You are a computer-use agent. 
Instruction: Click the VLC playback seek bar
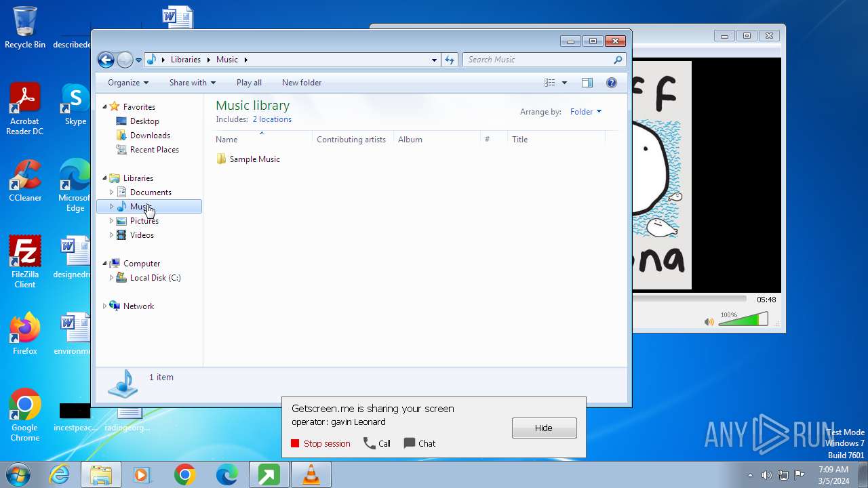[689, 299]
